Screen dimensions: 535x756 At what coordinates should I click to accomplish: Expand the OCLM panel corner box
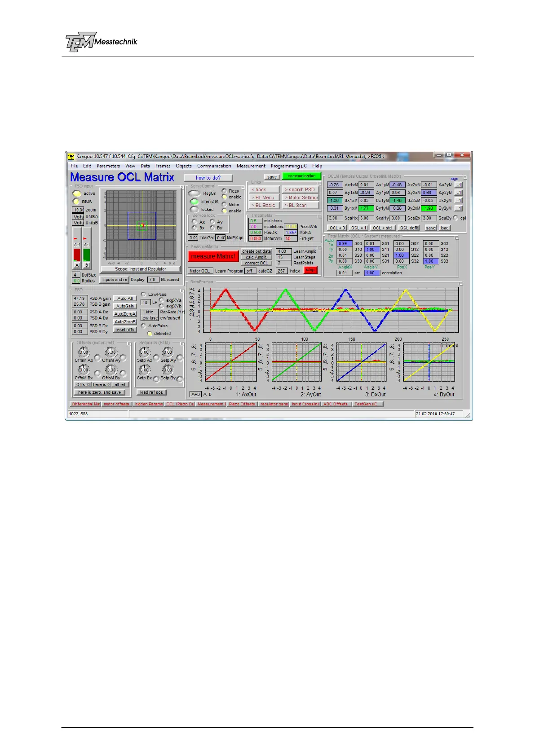(x=465, y=178)
